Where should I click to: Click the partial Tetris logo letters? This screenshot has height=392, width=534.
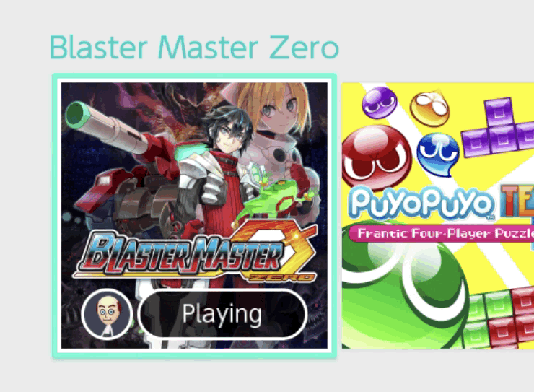tap(517, 201)
